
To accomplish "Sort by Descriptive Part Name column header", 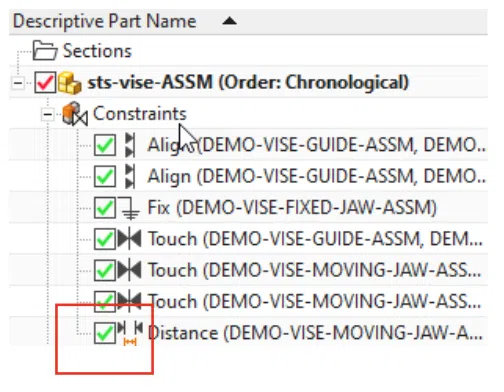I will click(x=248, y=22).
